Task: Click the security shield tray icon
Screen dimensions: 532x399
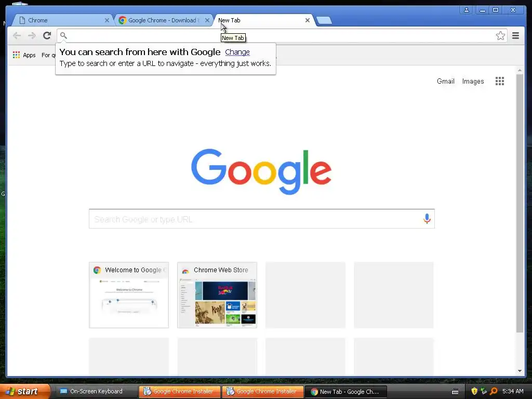Action: (x=474, y=391)
